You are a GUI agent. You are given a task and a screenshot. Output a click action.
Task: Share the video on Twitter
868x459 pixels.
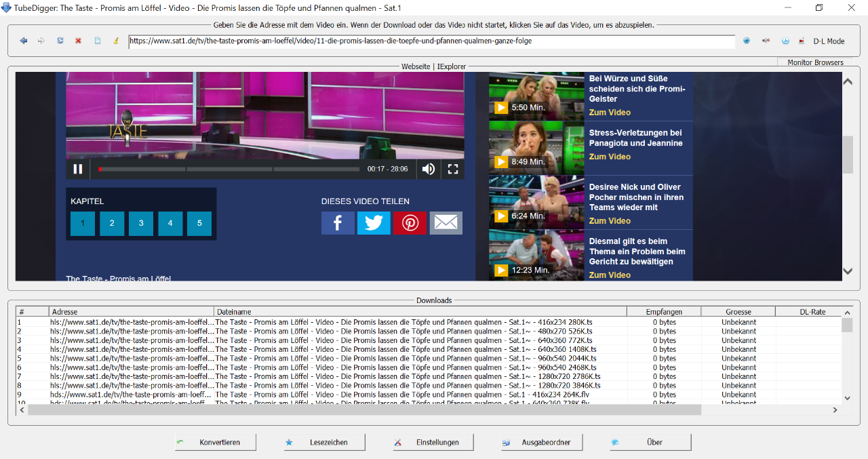(x=374, y=223)
